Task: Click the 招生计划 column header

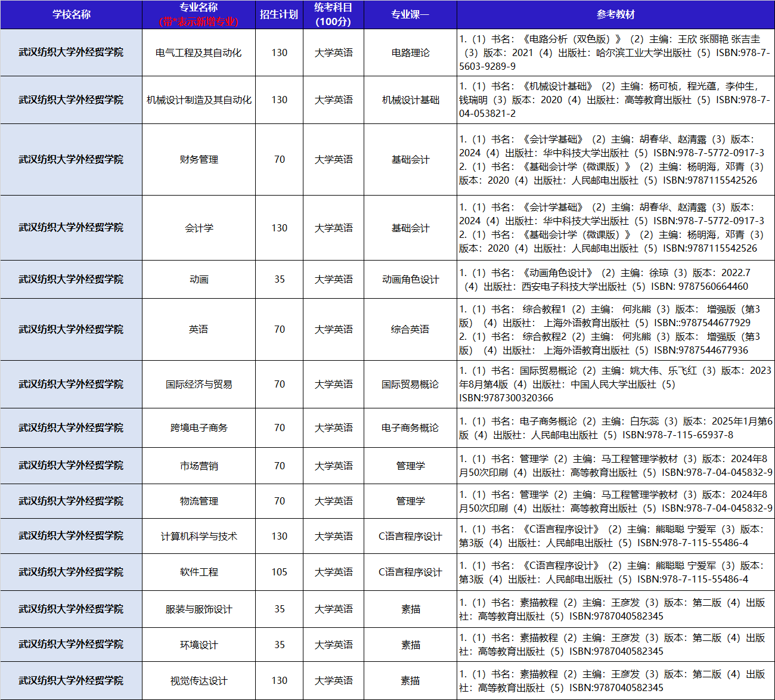Action: coord(279,14)
